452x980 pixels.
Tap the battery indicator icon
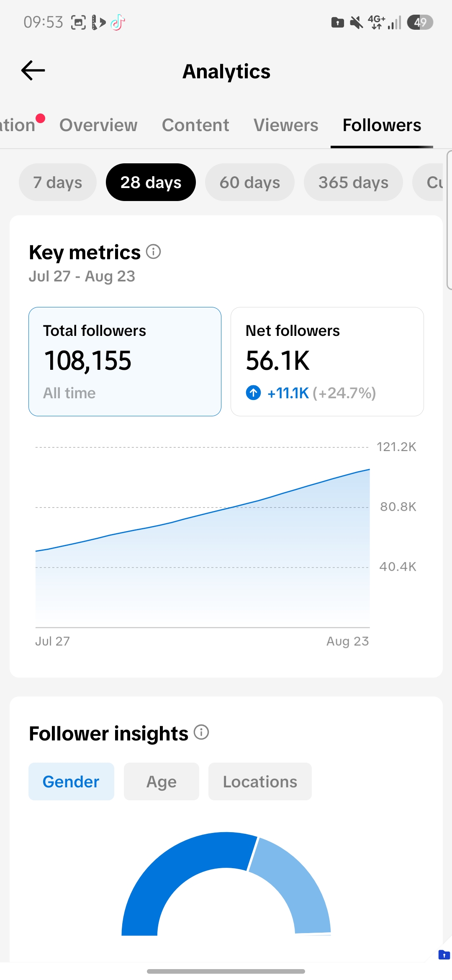click(420, 22)
